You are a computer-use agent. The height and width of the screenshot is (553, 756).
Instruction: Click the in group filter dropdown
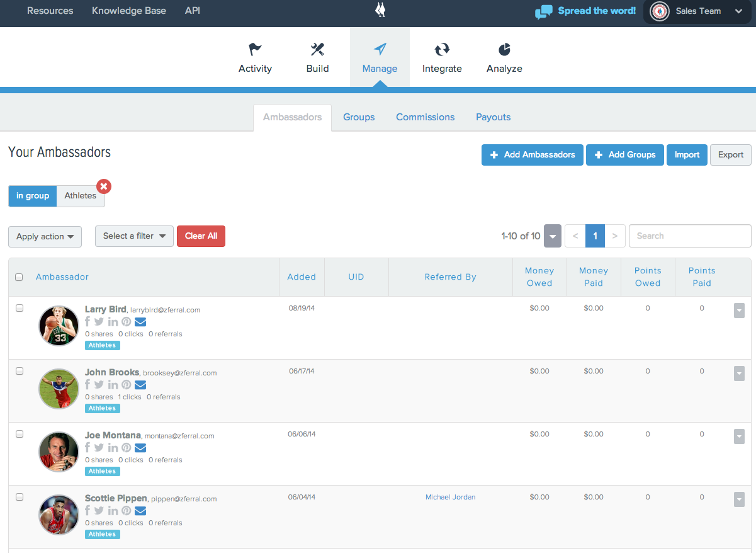(x=33, y=196)
